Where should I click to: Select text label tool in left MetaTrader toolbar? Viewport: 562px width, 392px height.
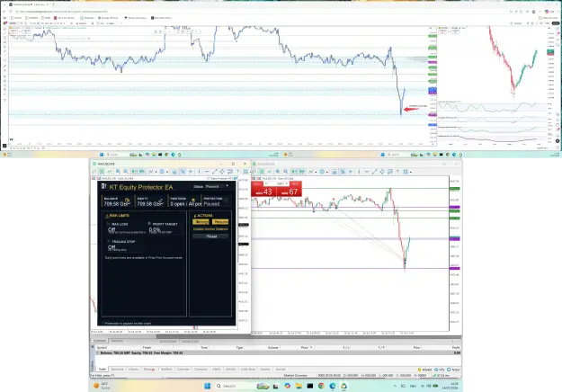[x=237, y=172]
